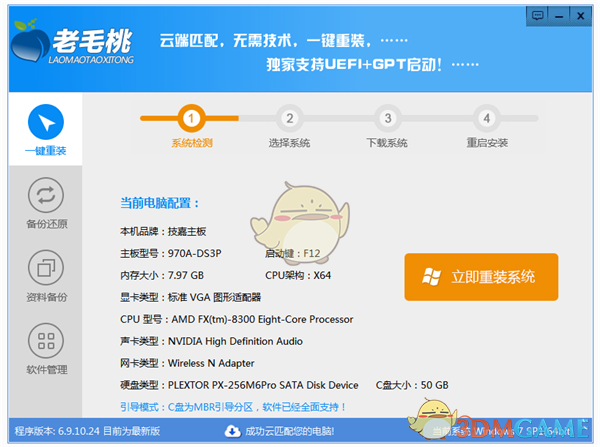
Task: Select step 3 下载系统 circle
Action: click(x=388, y=118)
